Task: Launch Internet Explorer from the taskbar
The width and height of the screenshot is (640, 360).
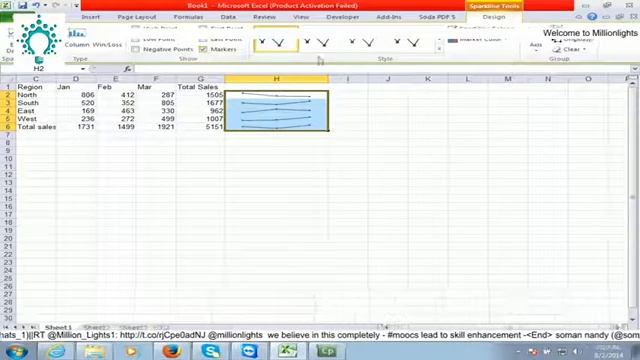Action: tap(56, 351)
